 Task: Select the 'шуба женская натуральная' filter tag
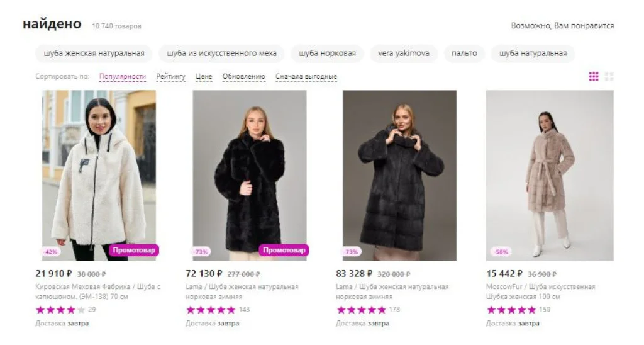(x=94, y=54)
